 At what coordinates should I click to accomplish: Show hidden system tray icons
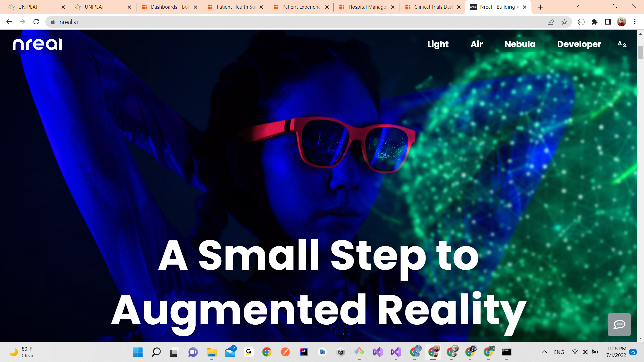544,352
